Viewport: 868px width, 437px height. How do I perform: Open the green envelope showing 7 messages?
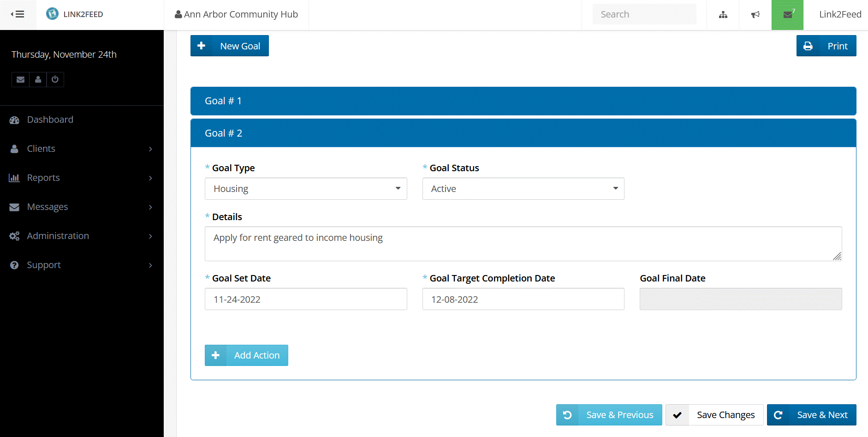point(787,14)
